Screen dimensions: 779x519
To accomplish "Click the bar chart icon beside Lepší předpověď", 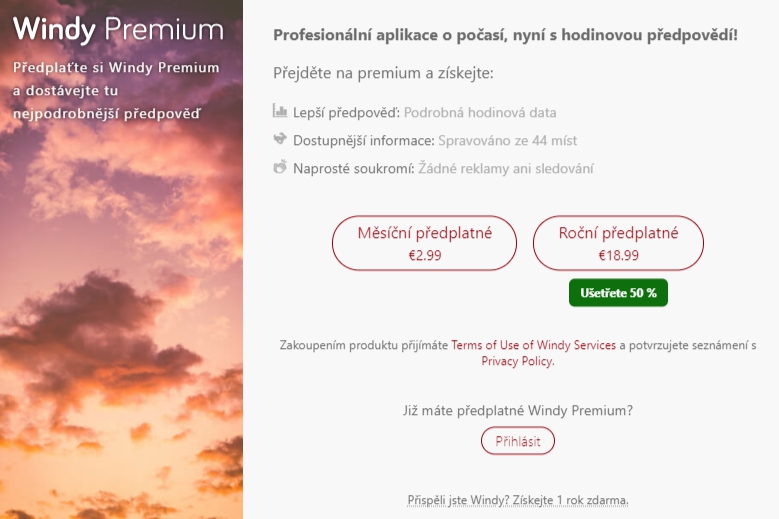I will click(x=280, y=112).
